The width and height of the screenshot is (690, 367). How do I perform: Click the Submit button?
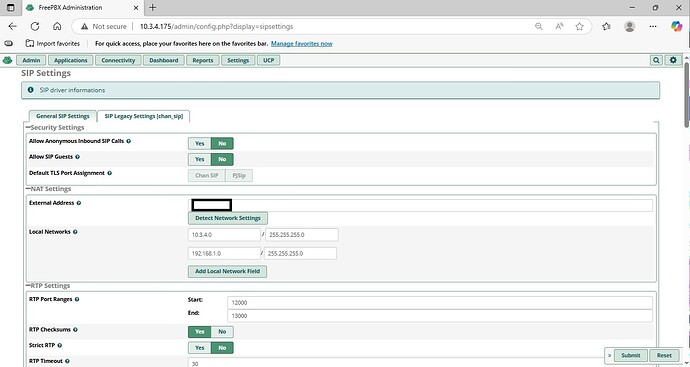(x=631, y=355)
